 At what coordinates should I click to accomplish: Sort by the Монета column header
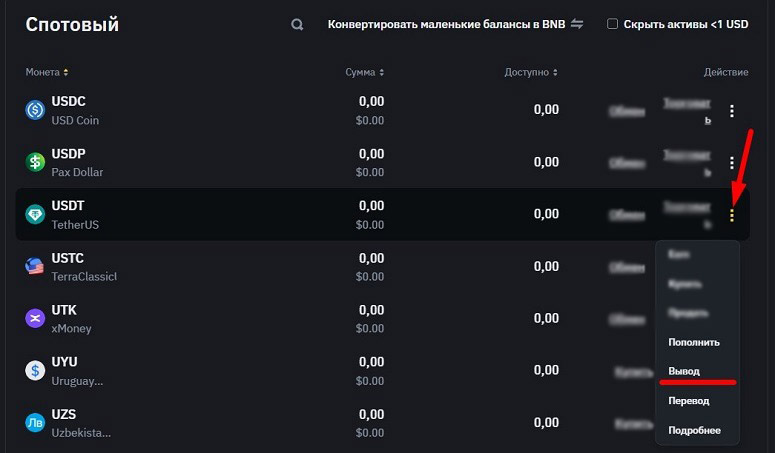tap(47, 72)
